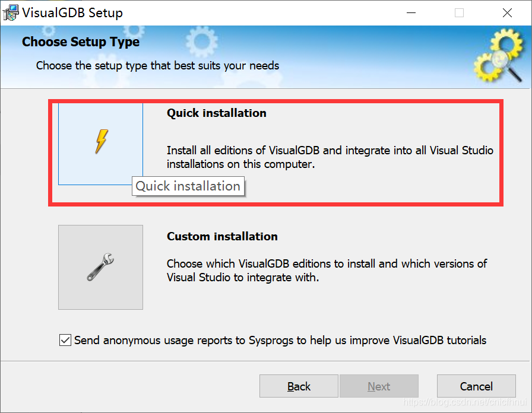532x413 pixels.
Task: Click the Custom installation bold heading text
Action: (222, 236)
